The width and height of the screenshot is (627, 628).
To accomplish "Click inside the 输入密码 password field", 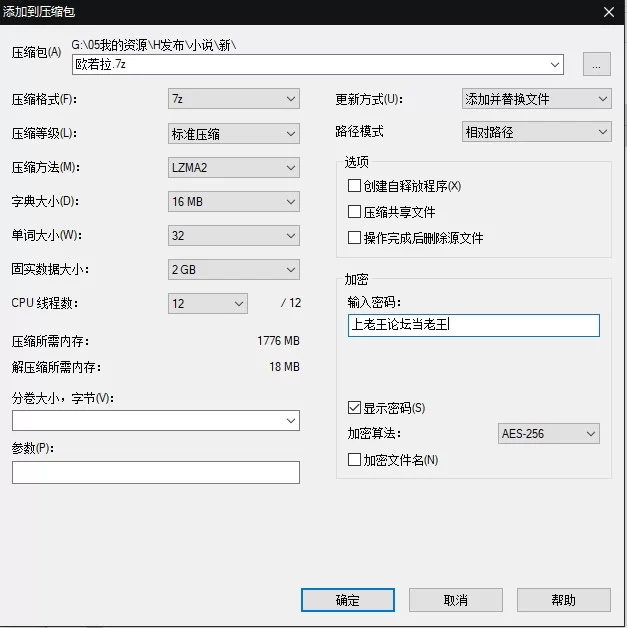I will (474, 325).
